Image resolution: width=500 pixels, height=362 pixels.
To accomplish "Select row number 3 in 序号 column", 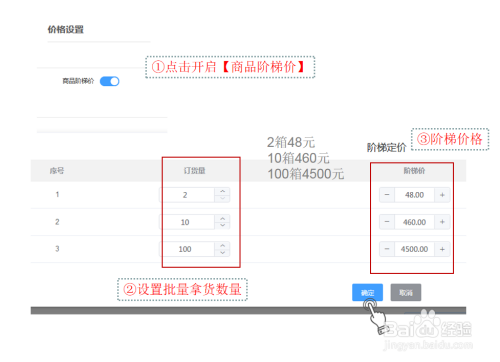I will (57, 249).
